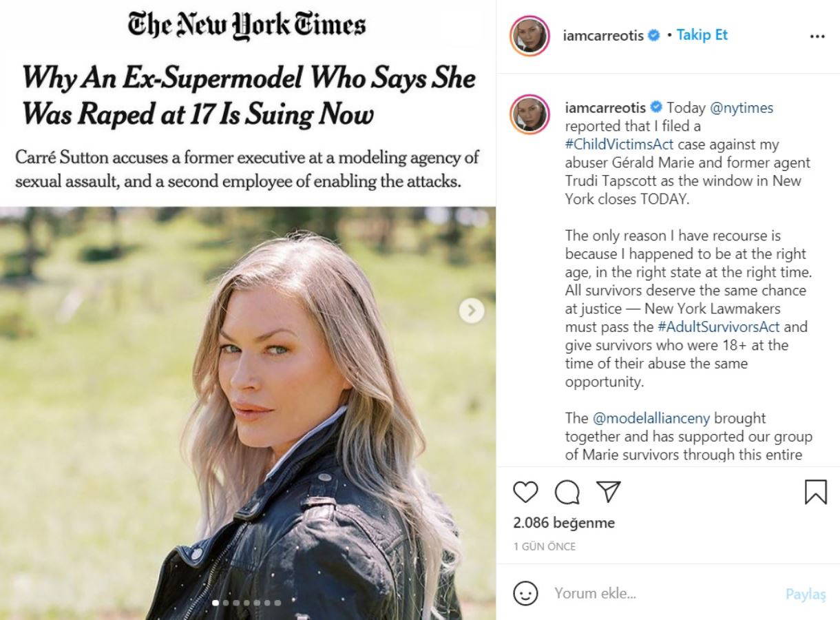Screen dimensions: 840x620
Task: Share post using paper plane icon
Action: [608, 492]
